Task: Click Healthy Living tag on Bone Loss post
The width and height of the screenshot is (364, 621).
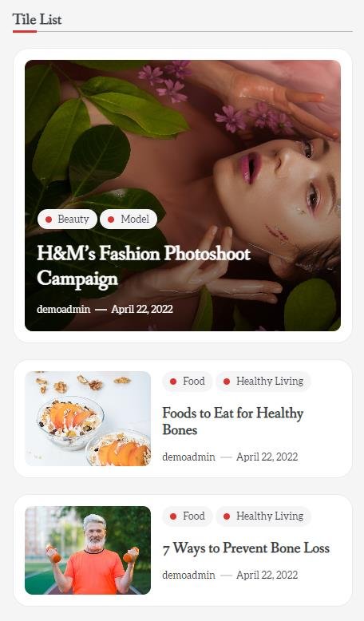Action: pos(263,516)
